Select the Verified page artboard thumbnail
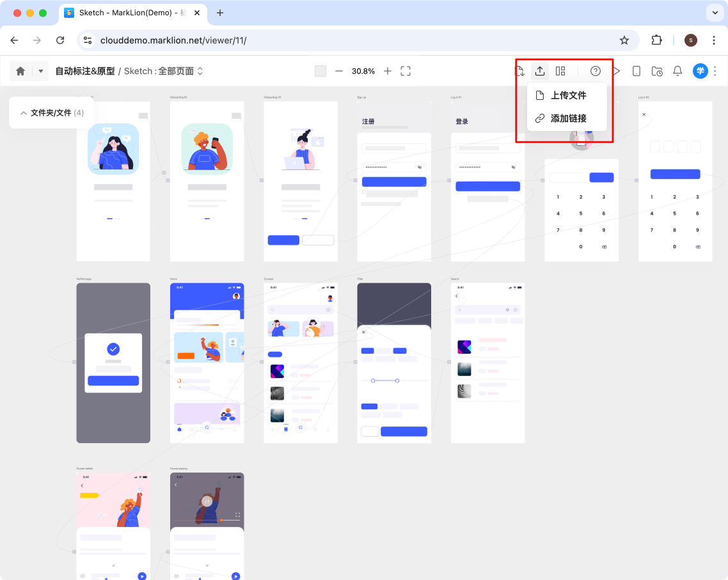 (113, 363)
